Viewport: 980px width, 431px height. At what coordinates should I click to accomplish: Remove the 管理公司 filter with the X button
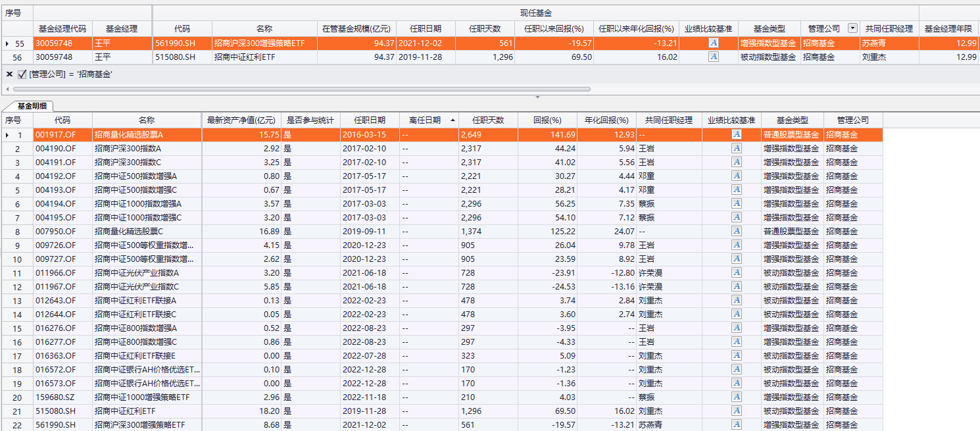point(9,74)
